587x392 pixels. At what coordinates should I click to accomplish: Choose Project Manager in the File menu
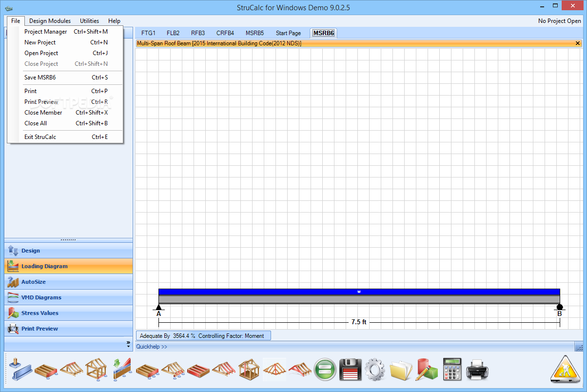click(65, 32)
